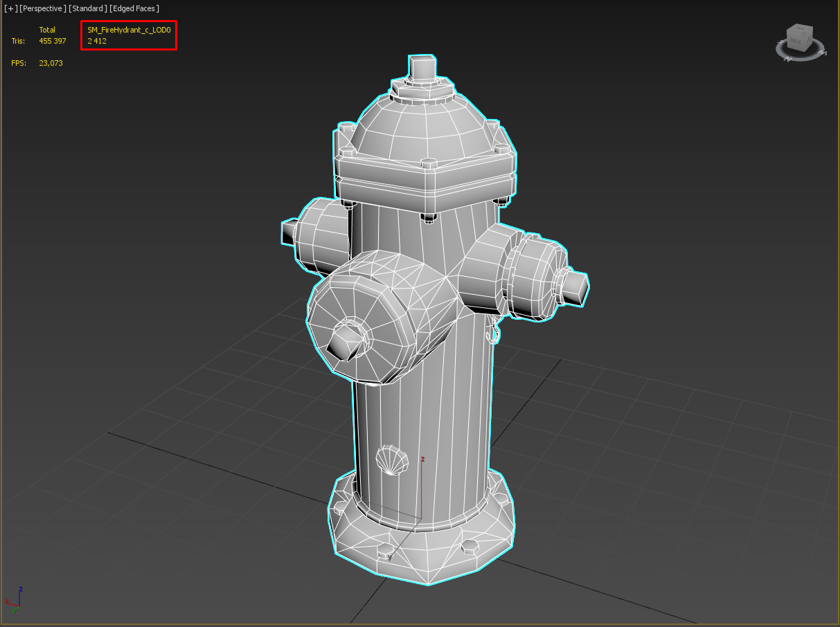Click the large front pumper nozzle cap
Viewport: 840px width, 627px height.
pos(346,325)
